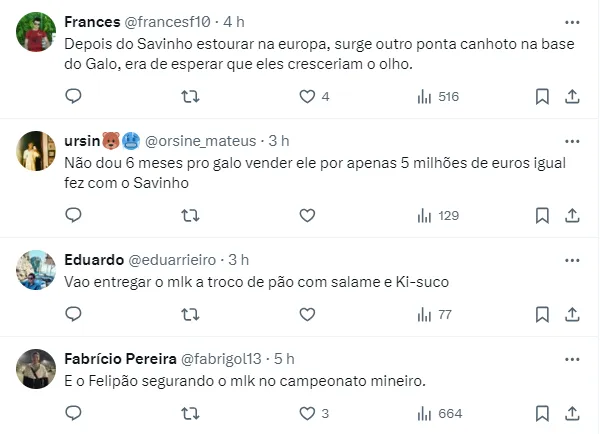Like Frances's tweet with 4 likes
The height and width of the screenshot is (434, 600).
tap(308, 96)
